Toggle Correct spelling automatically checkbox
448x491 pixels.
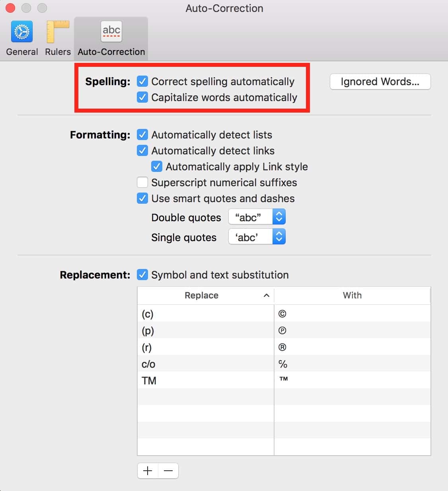(x=142, y=82)
